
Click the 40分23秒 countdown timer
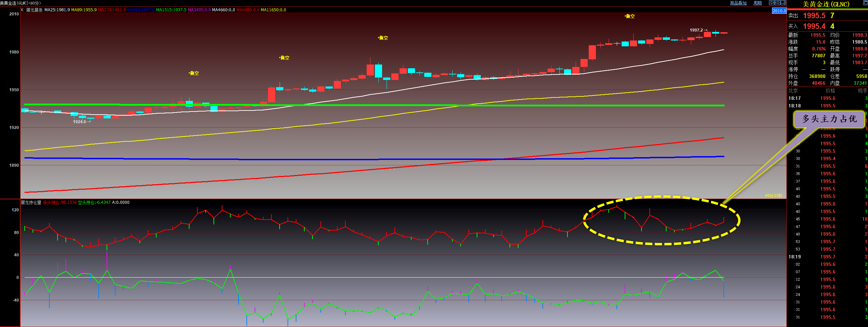[x=773, y=196]
